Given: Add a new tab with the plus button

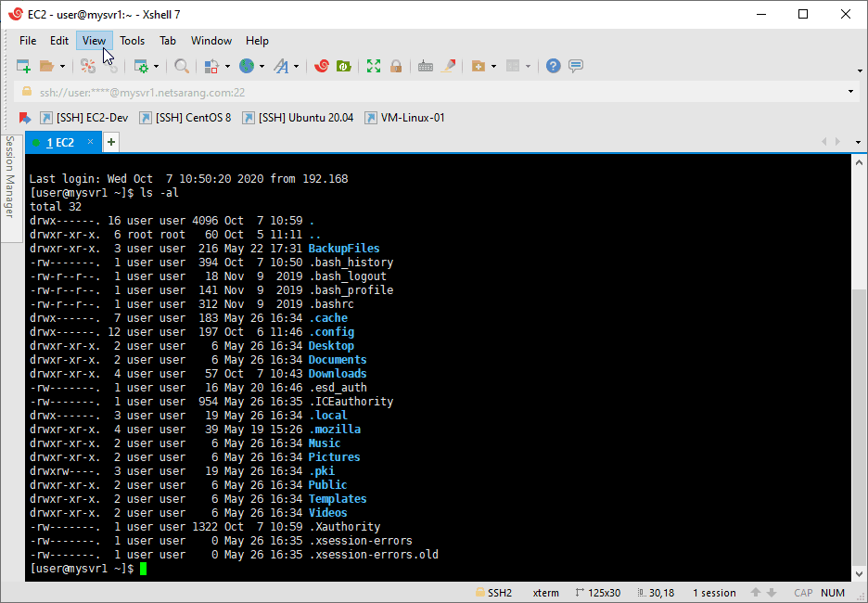Looking at the screenshot, I should coord(111,142).
